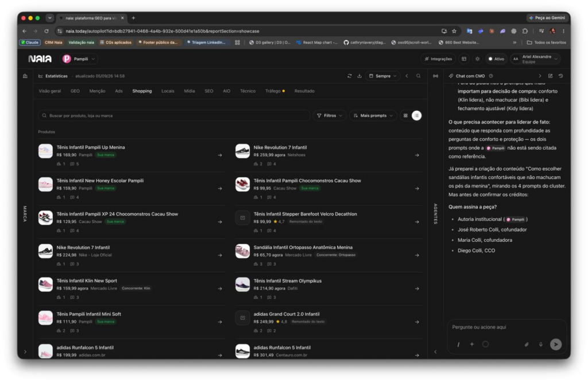Bookmark page with browser star icon
The image size is (588, 382).
[x=454, y=31]
